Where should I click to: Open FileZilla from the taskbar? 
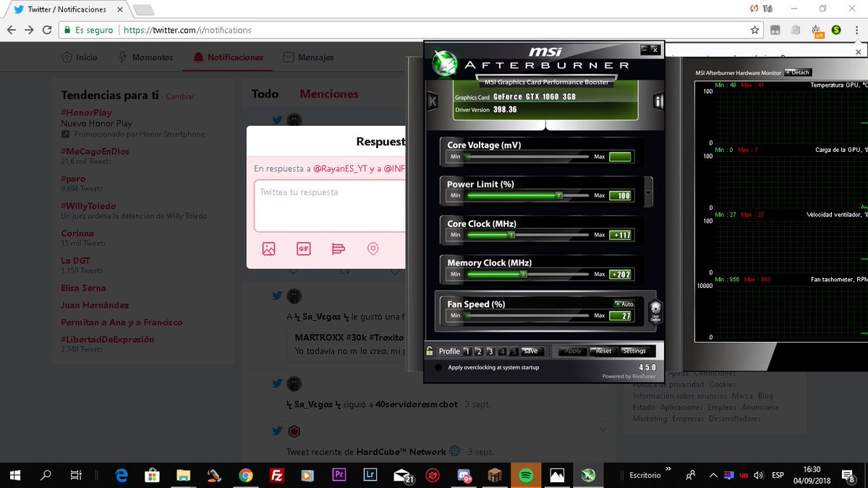[276, 475]
